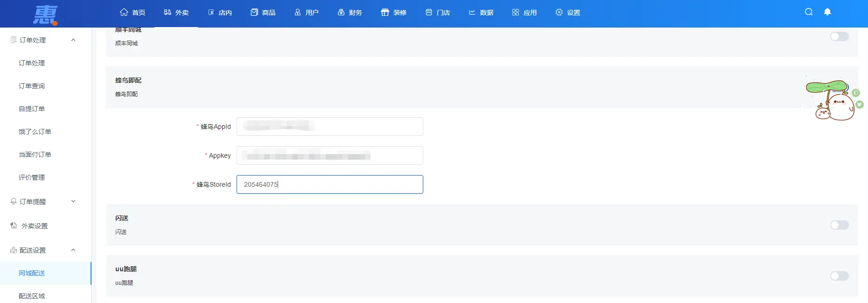Viewport: 868px width, 303px height.
Task: Go to 首页 home tab
Action: click(133, 13)
